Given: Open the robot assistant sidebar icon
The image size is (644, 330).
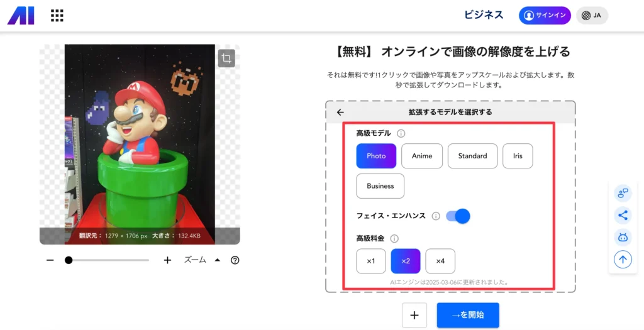Looking at the screenshot, I should pos(623,237).
